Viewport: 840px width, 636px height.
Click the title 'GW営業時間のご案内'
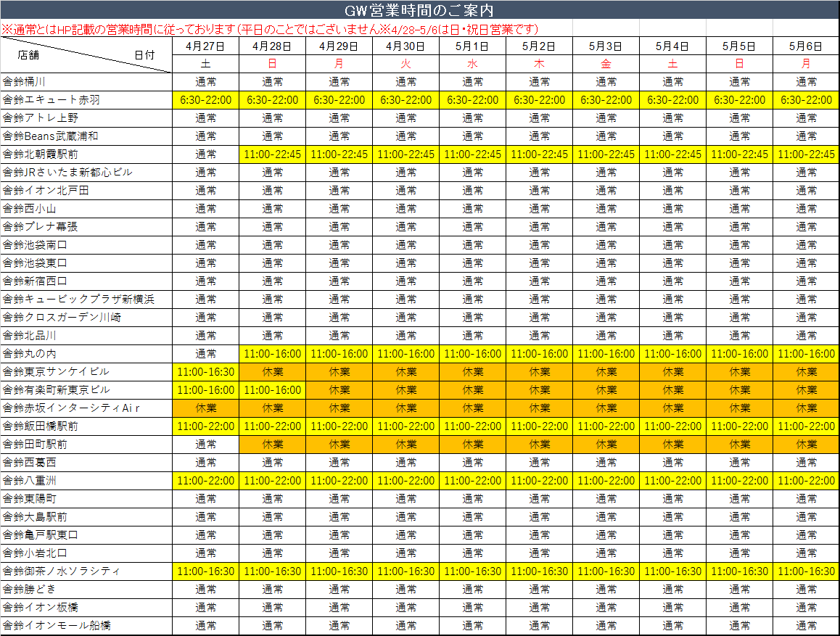[419, 10]
